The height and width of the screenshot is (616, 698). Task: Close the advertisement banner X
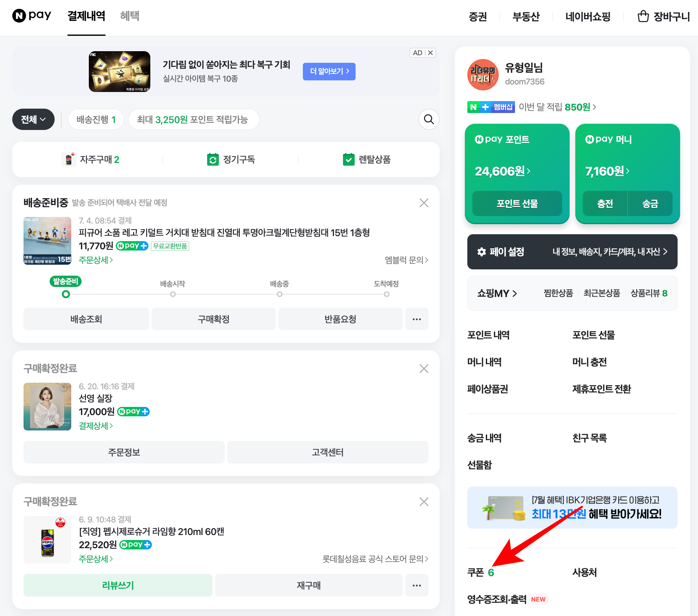click(x=430, y=53)
